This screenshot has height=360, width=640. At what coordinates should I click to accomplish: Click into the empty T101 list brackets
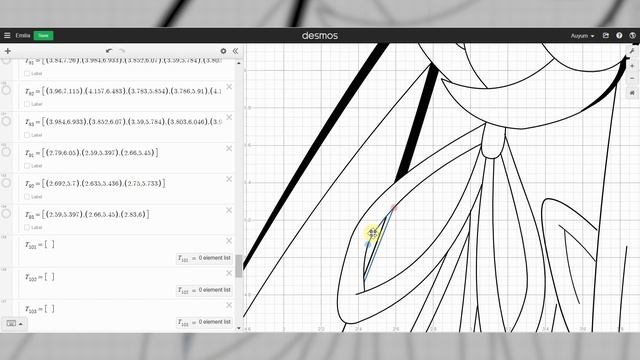coord(49,244)
